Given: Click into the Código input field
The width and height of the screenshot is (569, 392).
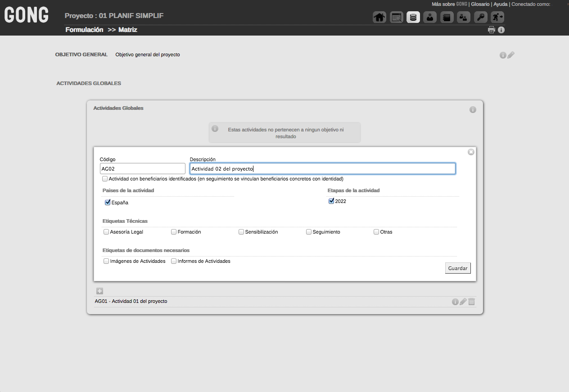Looking at the screenshot, I should click(142, 169).
